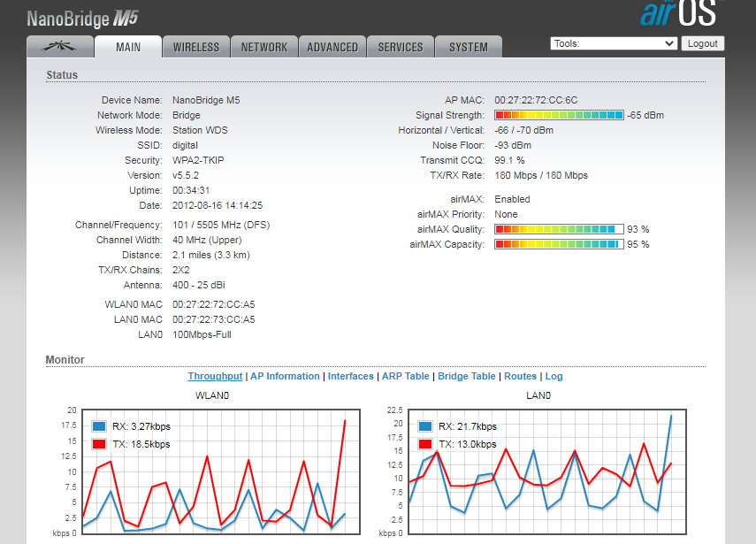Click the TX/RX Rate value 180 Mbps / 180 Mbps
756x544 pixels.
(541, 175)
